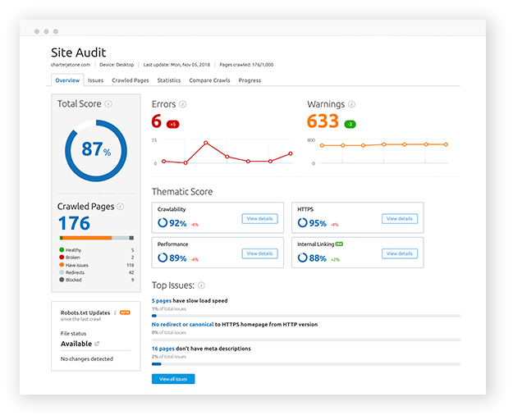
Task: Click the dark Blocked legend dot
Action: pyautogui.click(x=62, y=280)
